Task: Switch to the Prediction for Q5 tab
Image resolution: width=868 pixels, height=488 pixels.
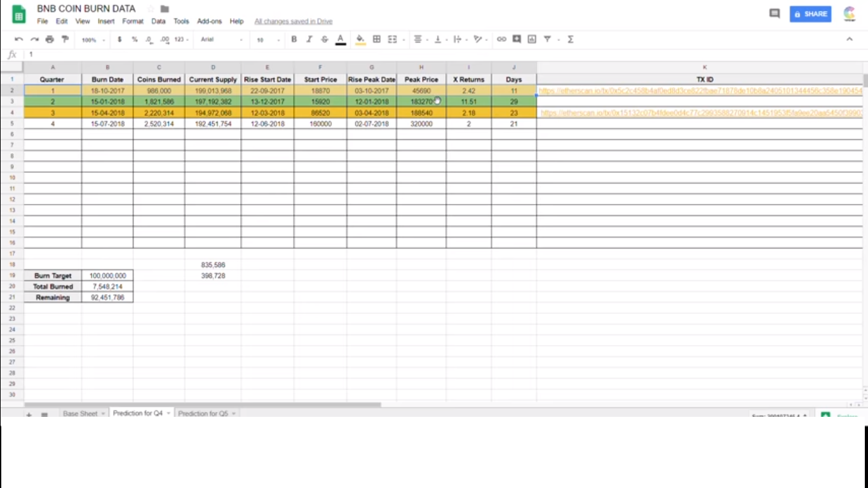Action: click(x=203, y=414)
